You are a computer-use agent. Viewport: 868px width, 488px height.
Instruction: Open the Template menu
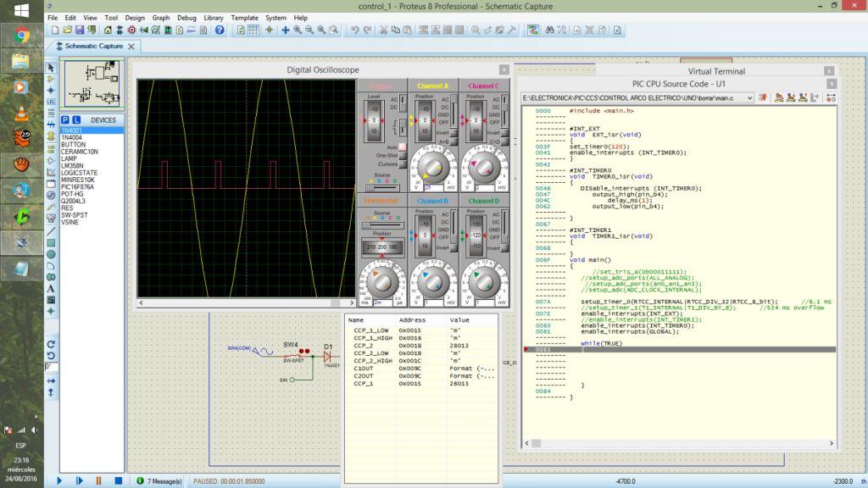(x=245, y=18)
